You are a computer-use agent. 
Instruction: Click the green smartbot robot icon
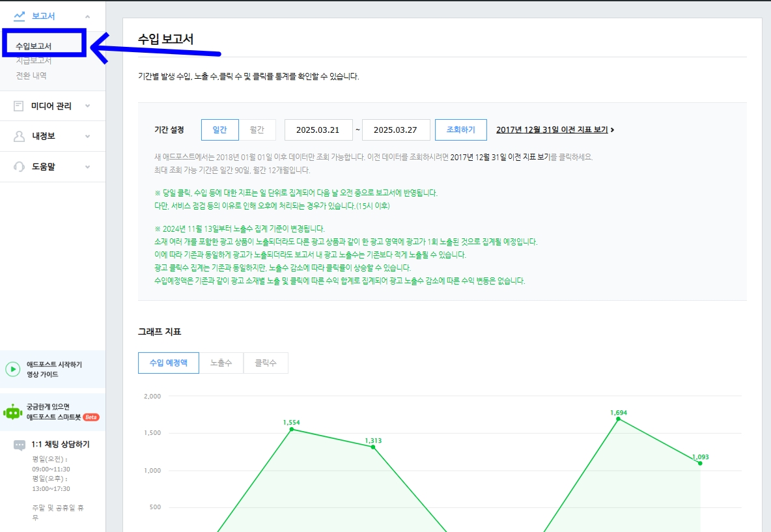13,412
